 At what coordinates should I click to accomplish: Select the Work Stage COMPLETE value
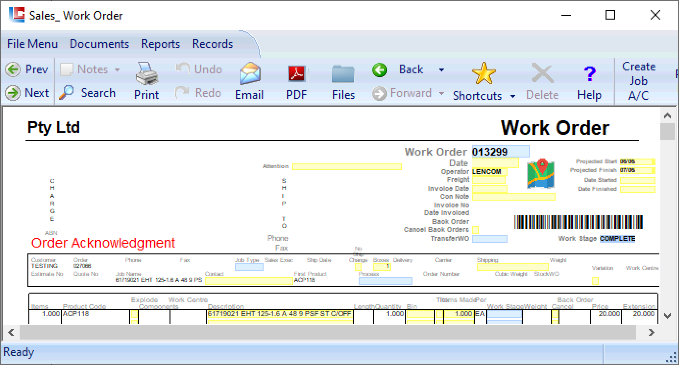click(618, 239)
